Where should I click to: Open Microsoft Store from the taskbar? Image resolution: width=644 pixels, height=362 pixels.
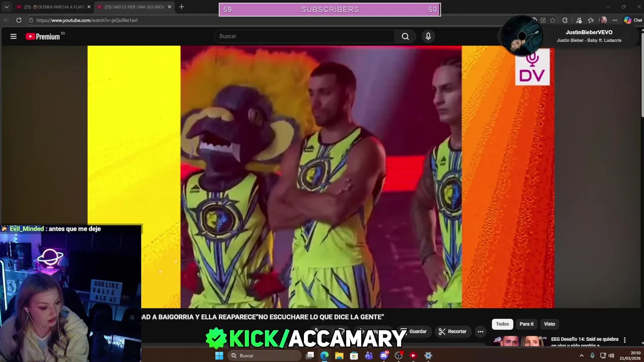pyautogui.click(x=354, y=355)
